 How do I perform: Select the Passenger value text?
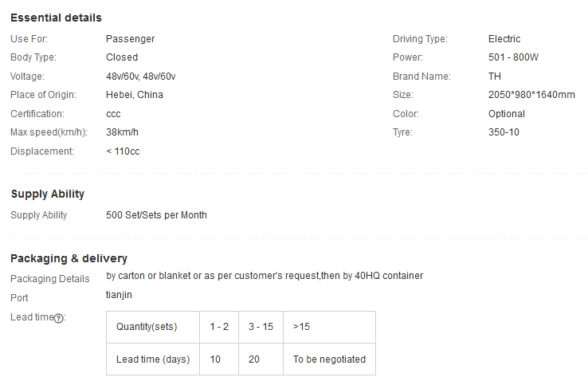[130, 38]
